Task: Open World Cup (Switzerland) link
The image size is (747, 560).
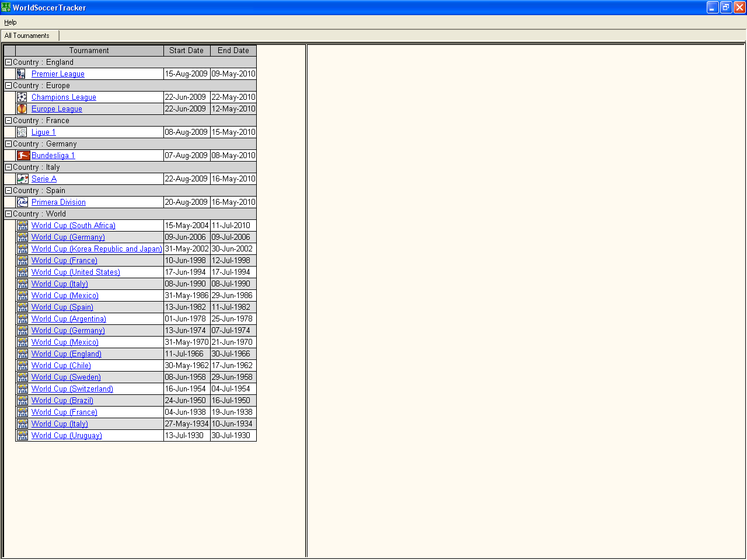Action: pos(72,389)
